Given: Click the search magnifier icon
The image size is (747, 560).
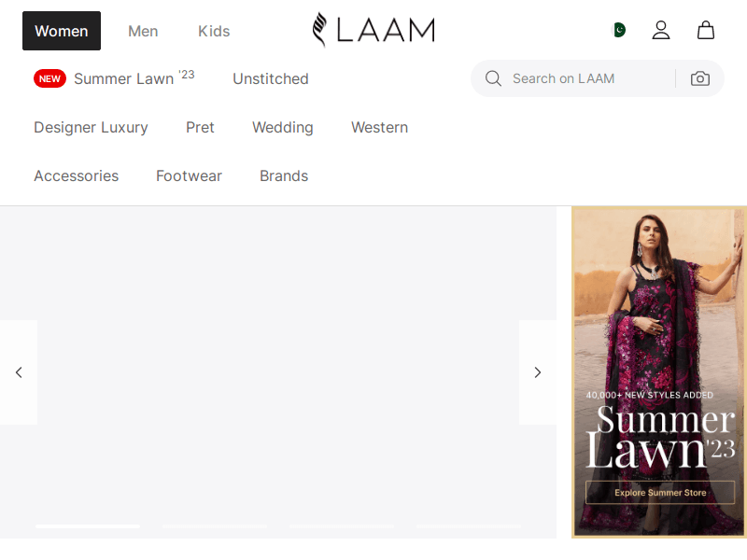Looking at the screenshot, I should coord(493,78).
